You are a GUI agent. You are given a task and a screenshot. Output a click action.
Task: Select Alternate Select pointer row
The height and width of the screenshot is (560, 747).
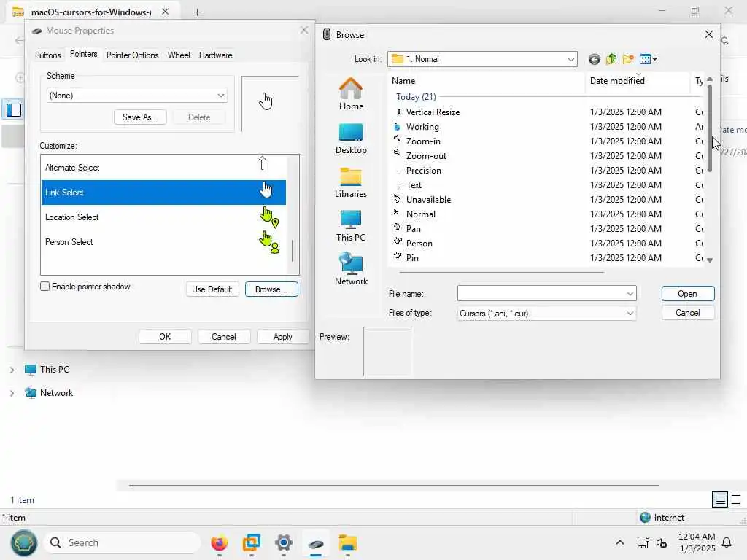click(163, 168)
